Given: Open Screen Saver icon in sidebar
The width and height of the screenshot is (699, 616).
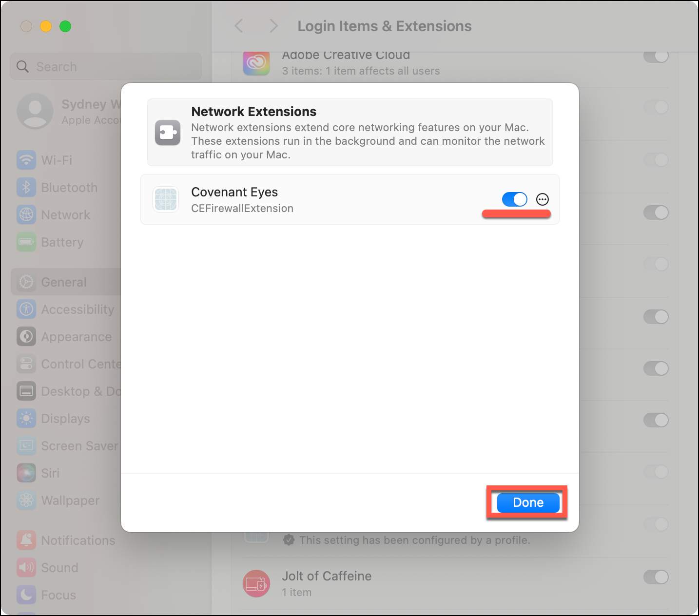Looking at the screenshot, I should tap(26, 445).
